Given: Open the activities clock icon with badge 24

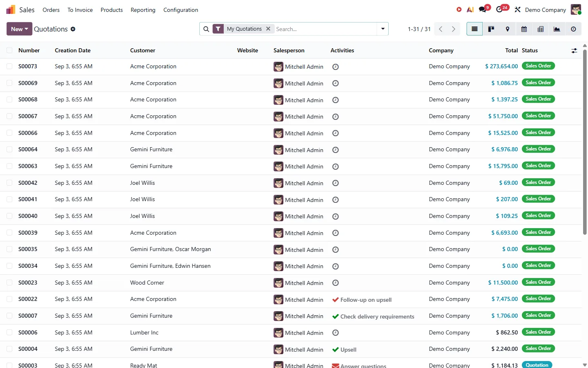Looking at the screenshot, I should [x=499, y=9].
